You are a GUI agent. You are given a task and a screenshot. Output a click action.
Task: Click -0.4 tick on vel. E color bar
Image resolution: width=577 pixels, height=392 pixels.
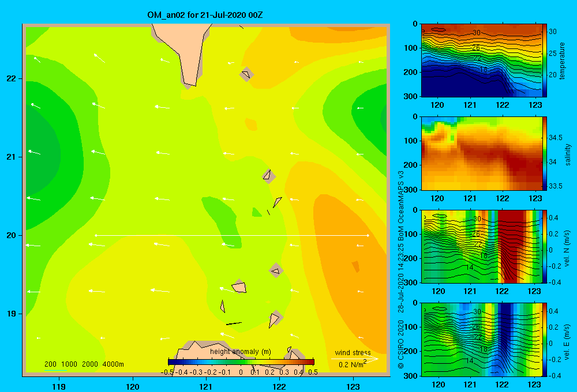pyautogui.click(x=554, y=375)
